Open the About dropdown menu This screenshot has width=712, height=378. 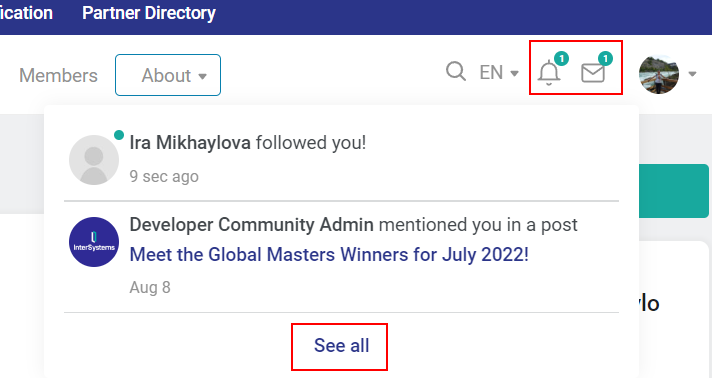(168, 75)
